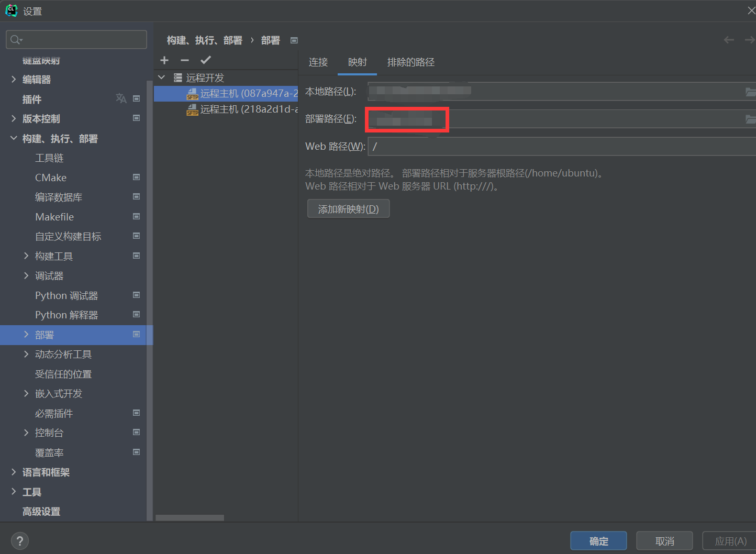Click project-level icon next to Python 调试器

[136, 295]
